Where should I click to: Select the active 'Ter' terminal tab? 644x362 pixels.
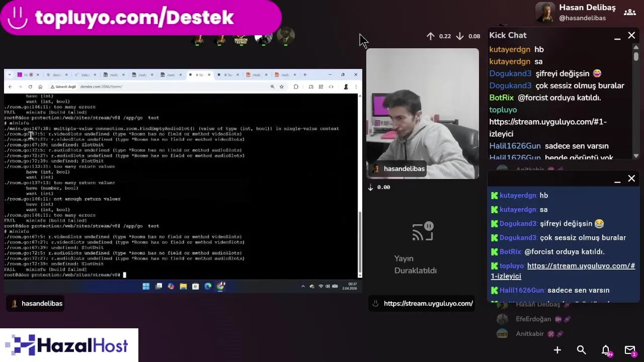200,75
